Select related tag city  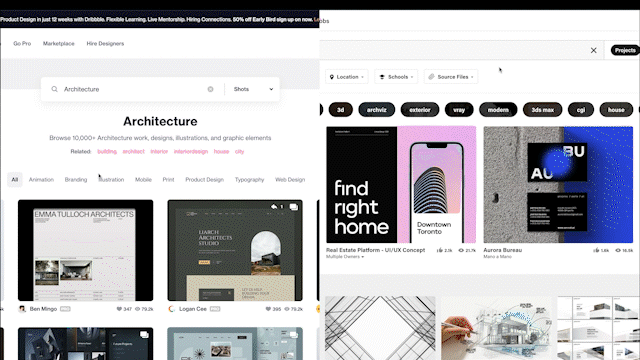click(240, 151)
